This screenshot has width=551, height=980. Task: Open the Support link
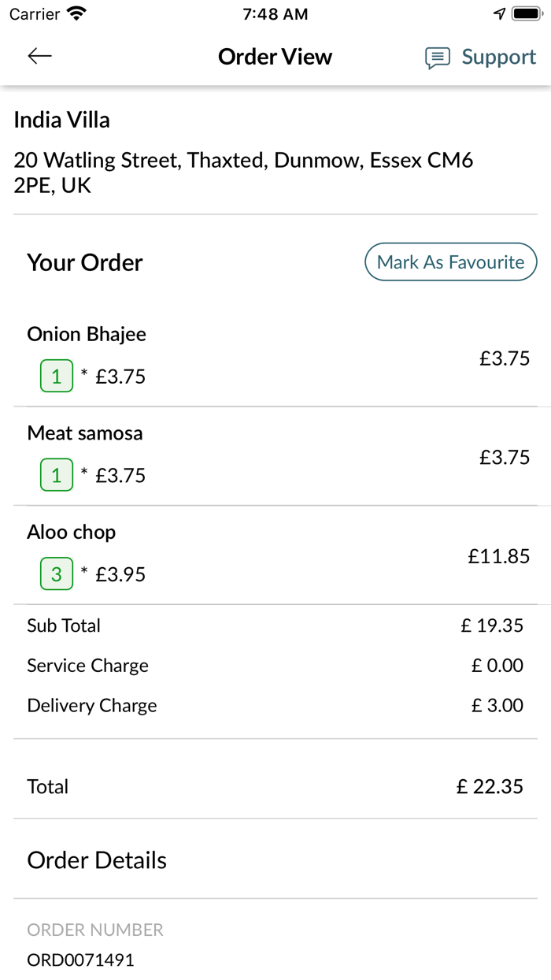498,57
